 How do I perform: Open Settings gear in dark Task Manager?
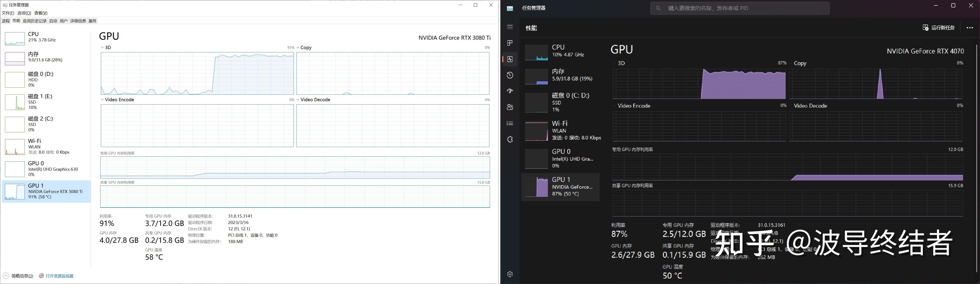(x=510, y=274)
